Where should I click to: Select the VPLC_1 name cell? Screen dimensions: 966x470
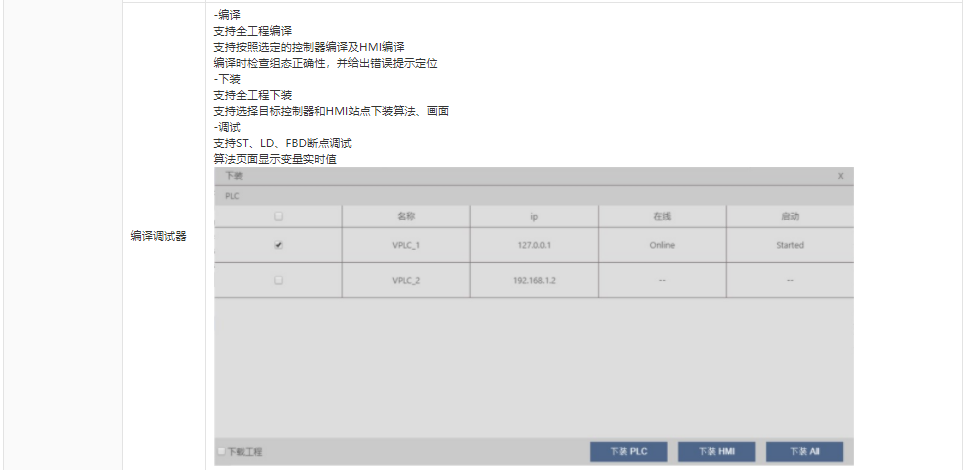(x=406, y=245)
